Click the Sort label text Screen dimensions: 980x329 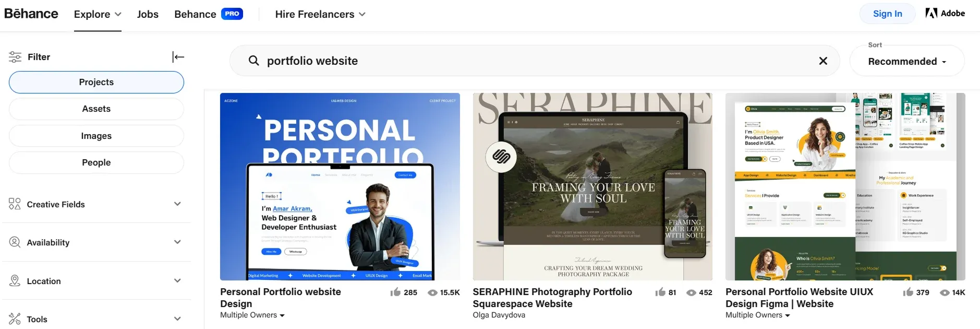click(x=875, y=45)
